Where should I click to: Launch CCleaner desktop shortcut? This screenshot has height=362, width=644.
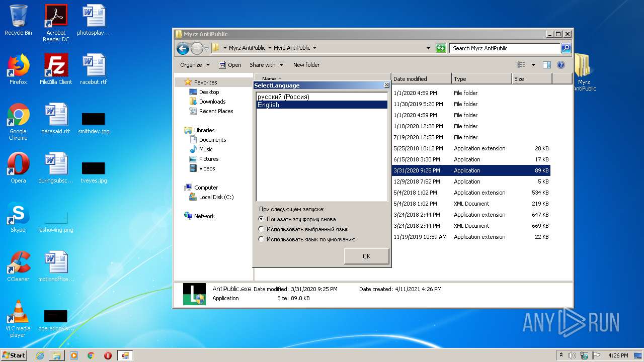click(18, 266)
